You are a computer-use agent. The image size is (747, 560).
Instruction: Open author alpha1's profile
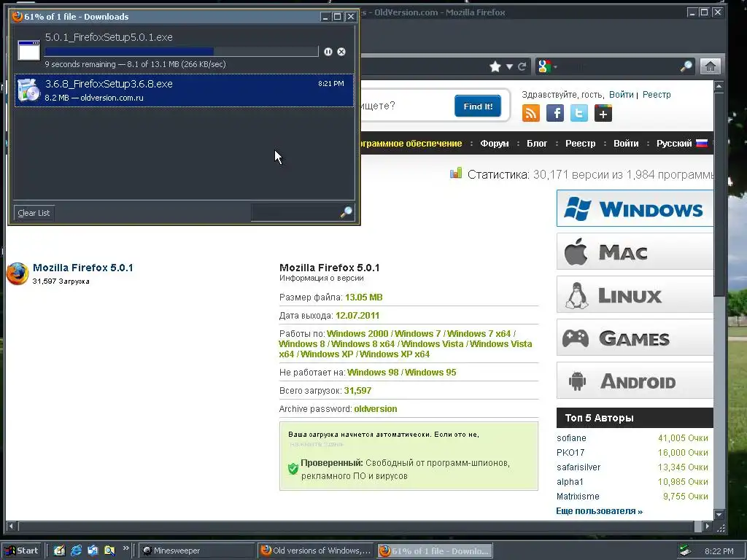point(570,482)
